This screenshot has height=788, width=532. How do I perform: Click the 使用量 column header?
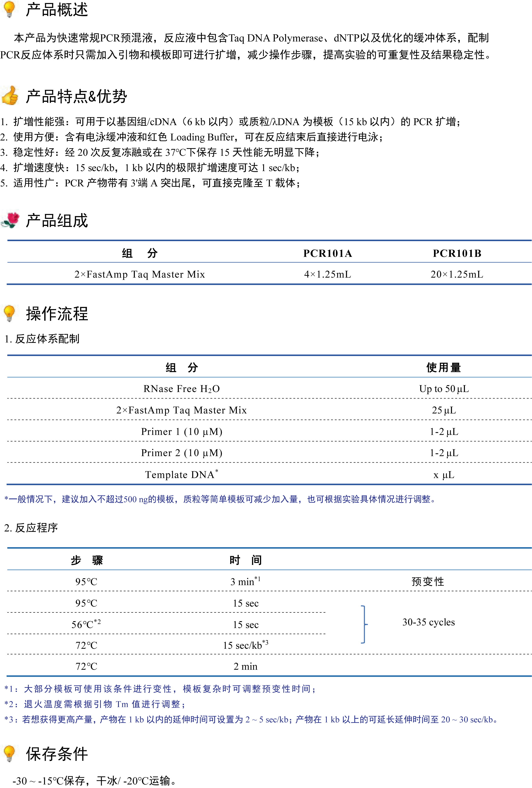point(443,367)
